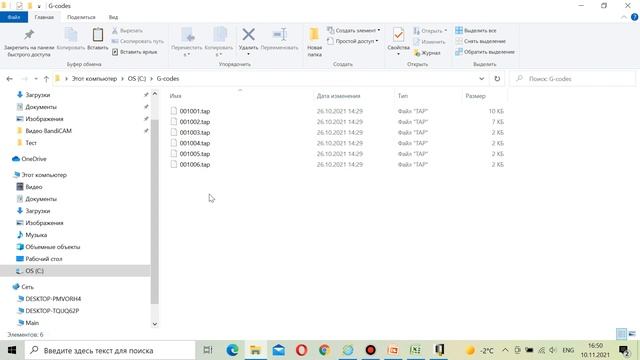
Task: Click Скопировать путь command
Action: pyautogui.click(x=138, y=41)
